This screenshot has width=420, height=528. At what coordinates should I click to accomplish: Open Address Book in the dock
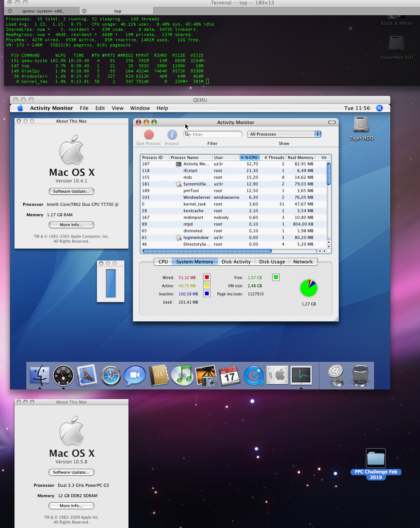point(159,375)
